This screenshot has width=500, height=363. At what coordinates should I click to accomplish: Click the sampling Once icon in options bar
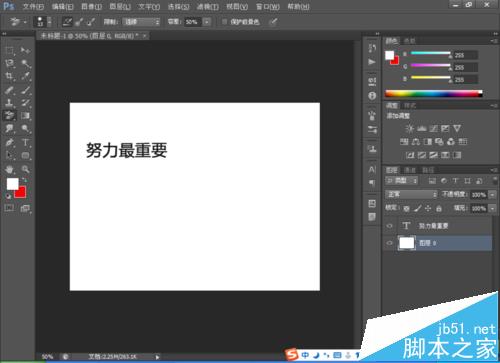click(79, 22)
